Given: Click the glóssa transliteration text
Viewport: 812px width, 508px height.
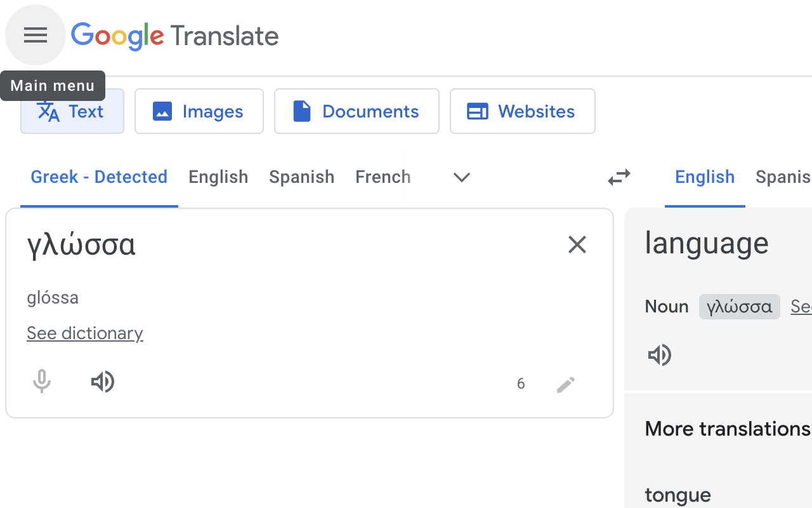Looking at the screenshot, I should [53, 298].
